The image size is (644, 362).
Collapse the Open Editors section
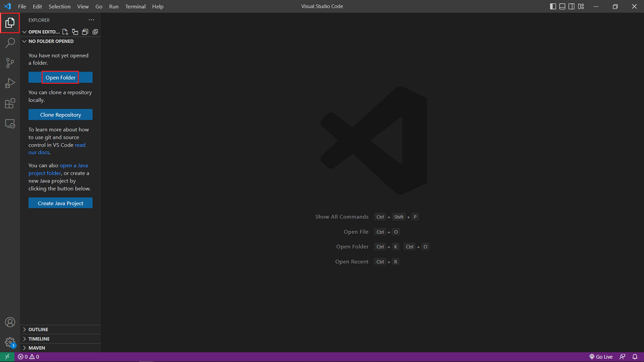coord(24,32)
